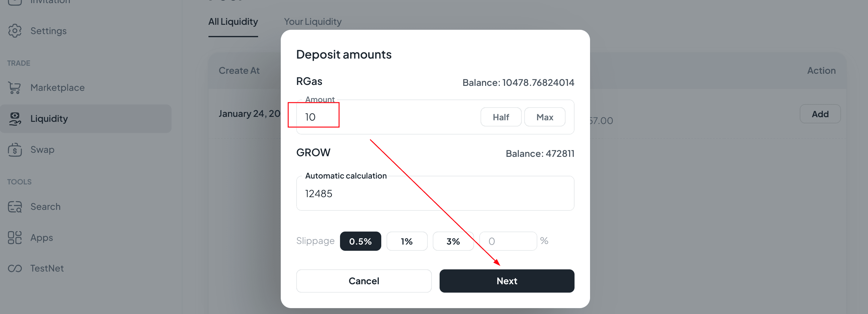
Task: Click the Settings gear icon
Action: click(x=15, y=31)
